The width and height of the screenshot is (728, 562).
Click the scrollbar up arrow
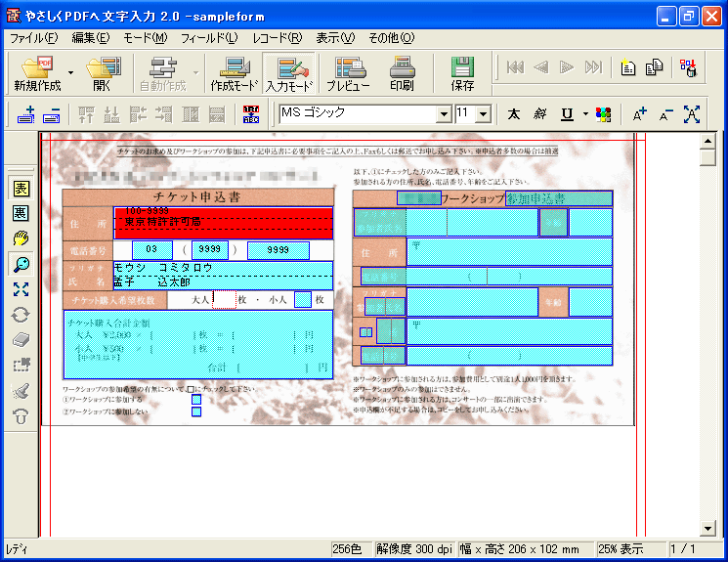click(x=707, y=141)
